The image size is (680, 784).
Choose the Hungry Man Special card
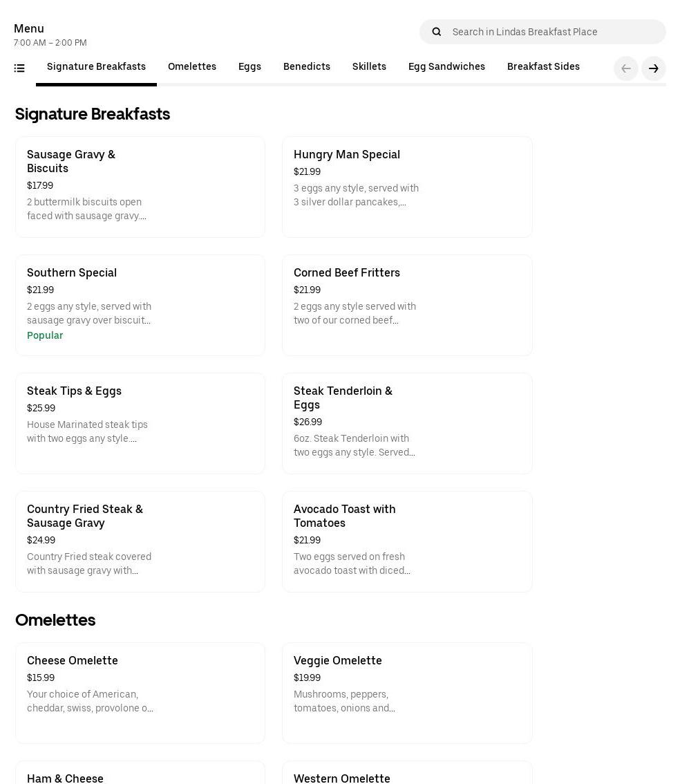point(406,187)
